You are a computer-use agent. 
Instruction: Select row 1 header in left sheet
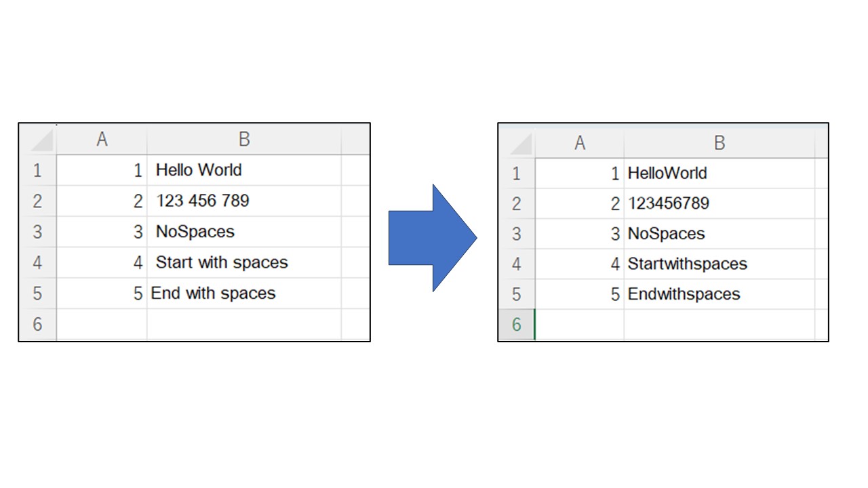pos(37,170)
